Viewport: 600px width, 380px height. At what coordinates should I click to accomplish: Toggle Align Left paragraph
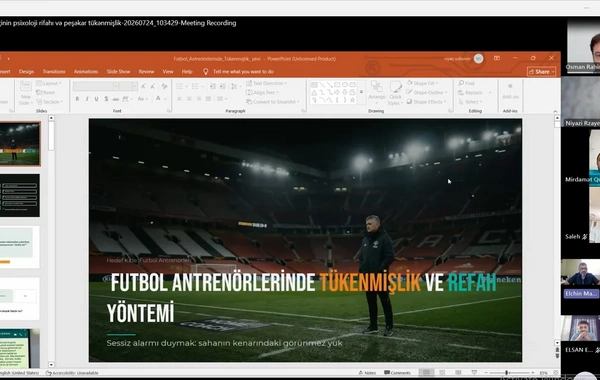click(x=179, y=99)
